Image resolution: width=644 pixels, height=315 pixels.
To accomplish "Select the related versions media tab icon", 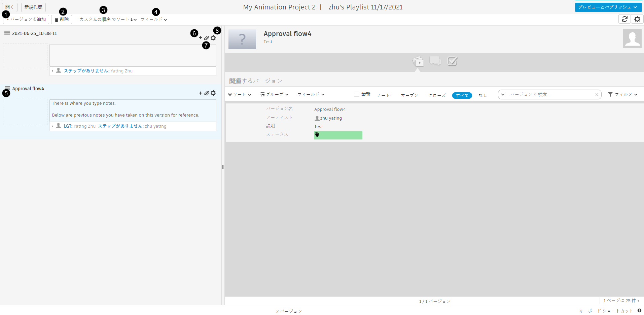I will [418, 61].
